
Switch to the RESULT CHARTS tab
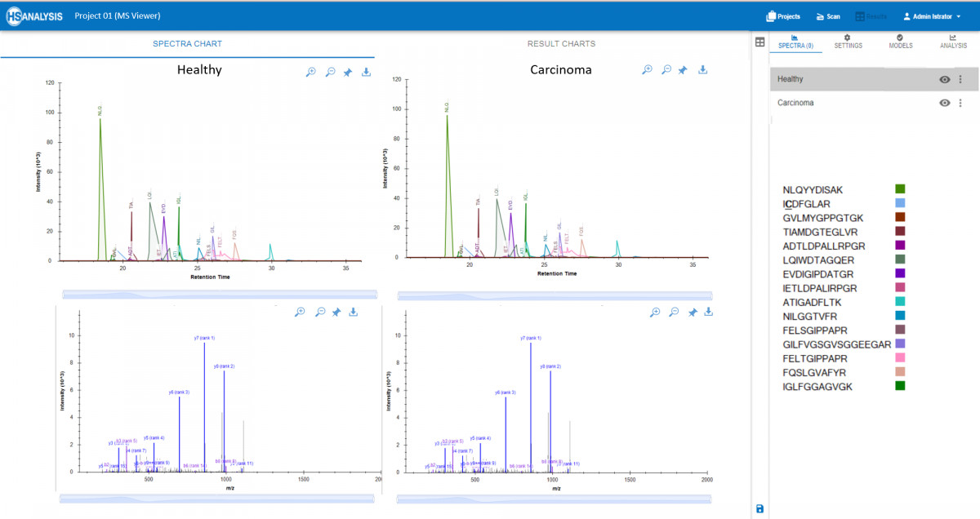(x=561, y=43)
